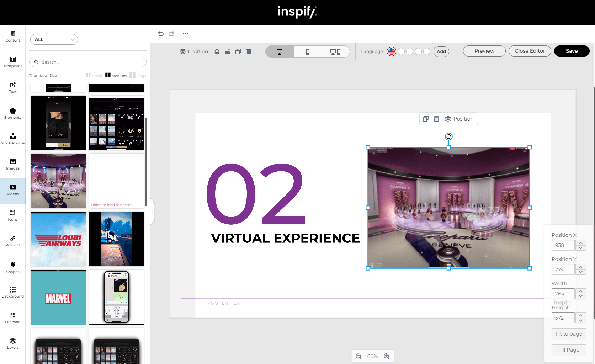Image resolution: width=595 pixels, height=364 pixels.
Task: Expand the ALL filter dropdown
Action: pyautogui.click(x=54, y=39)
